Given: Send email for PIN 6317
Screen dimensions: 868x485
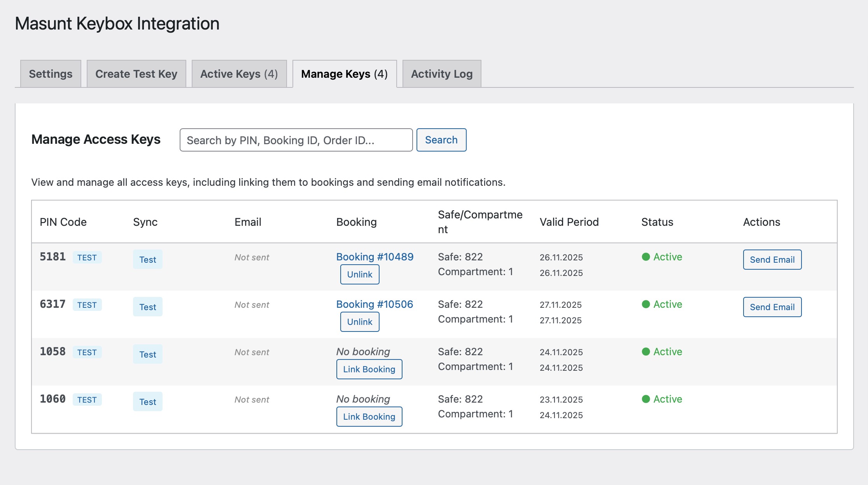Looking at the screenshot, I should tap(772, 307).
